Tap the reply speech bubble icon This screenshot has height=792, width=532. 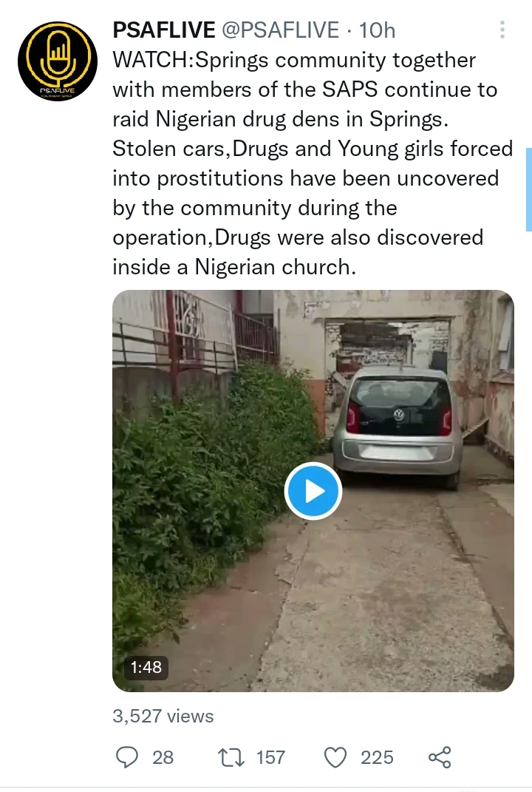coord(126,757)
